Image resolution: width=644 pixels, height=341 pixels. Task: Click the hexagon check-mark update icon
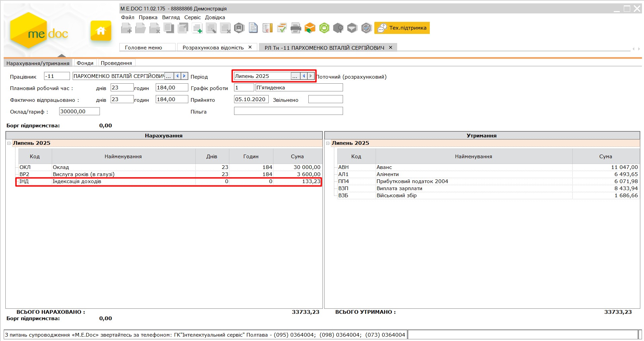pyautogui.click(x=366, y=28)
